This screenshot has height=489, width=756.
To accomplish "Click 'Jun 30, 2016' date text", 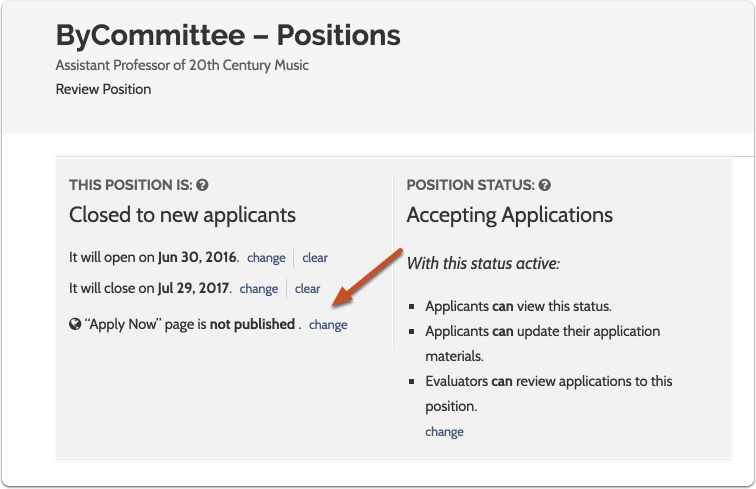I will coord(198,257).
